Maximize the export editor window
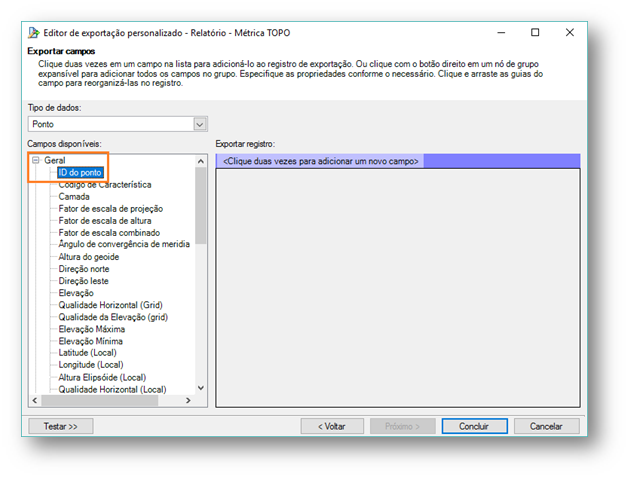 pos(535,32)
